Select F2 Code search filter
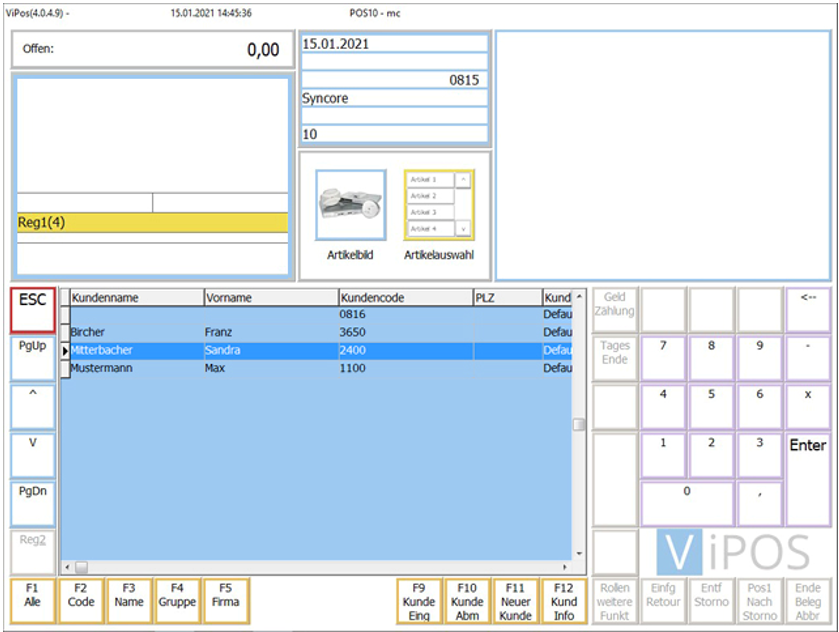The height and width of the screenshot is (632, 839). [x=81, y=602]
